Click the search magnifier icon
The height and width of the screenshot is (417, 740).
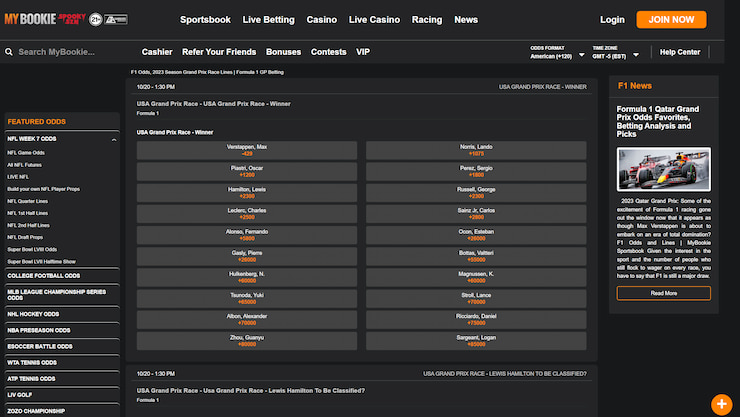(x=9, y=52)
